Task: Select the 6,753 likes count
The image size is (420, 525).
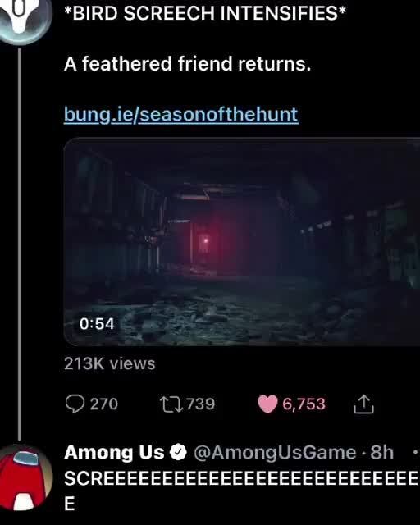Action: tap(304, 404)
